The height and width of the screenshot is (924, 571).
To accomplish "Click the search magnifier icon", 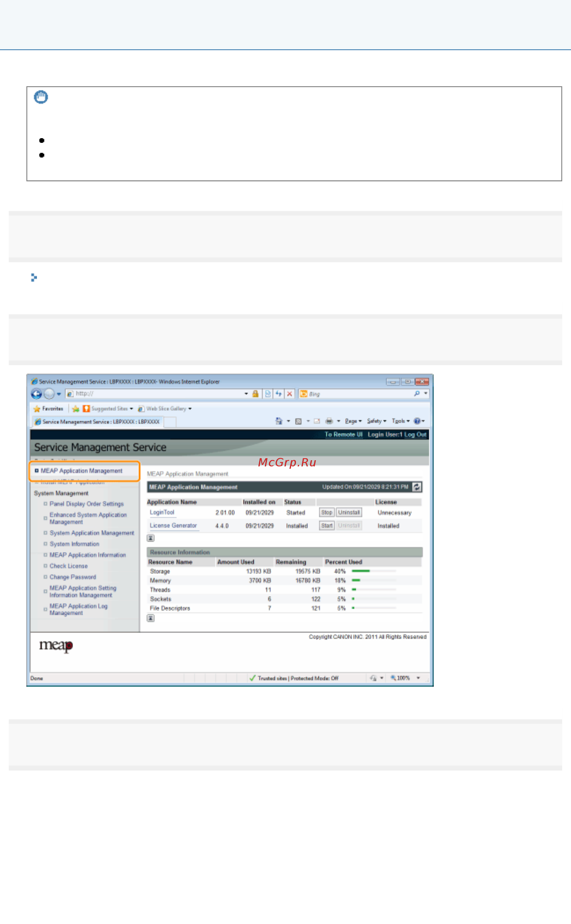I will pyautogui.click(x=417, y=393).
